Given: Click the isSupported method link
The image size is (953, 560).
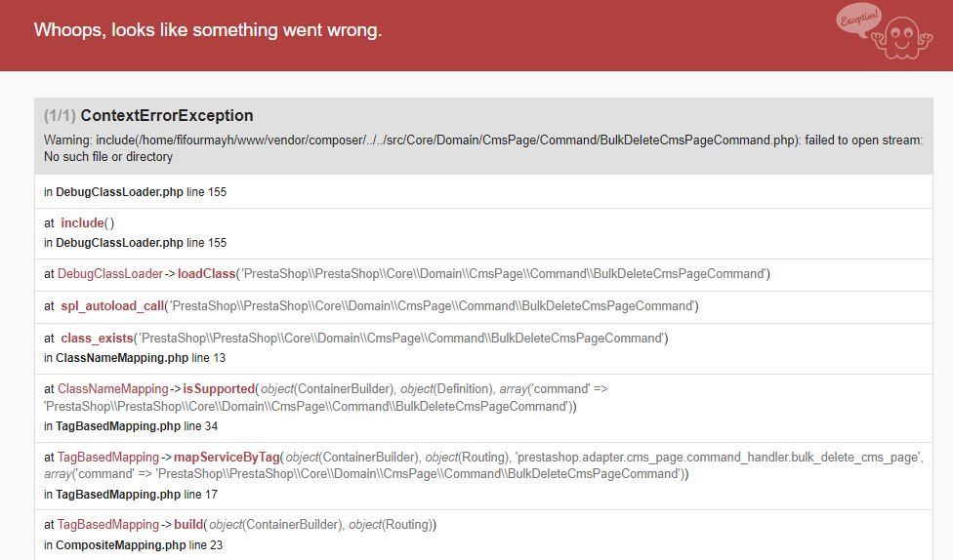Looking at the screenshot, I should coord(220,389).
